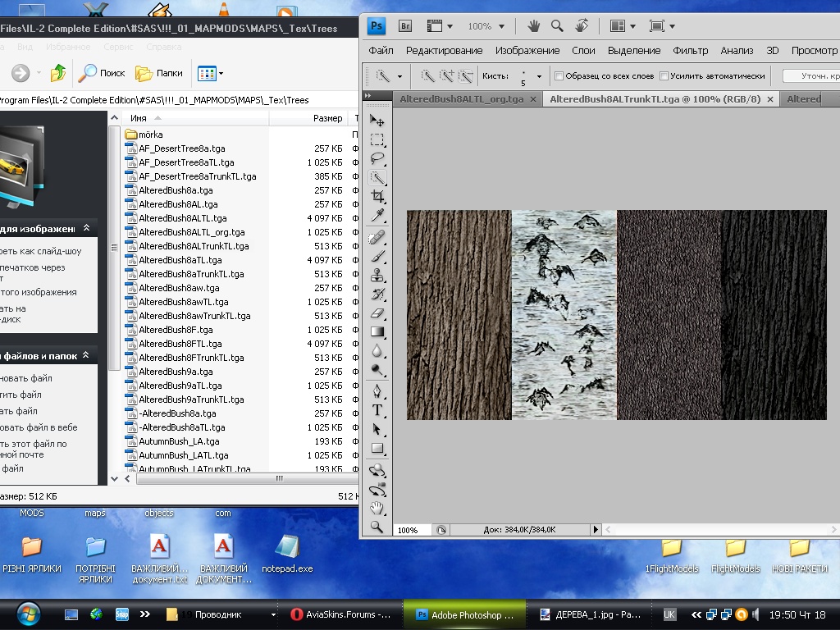The height and width of the screenshot is (630, 840).
Task: Open the Кисть brush size picker dropdown
Action: tap(539, 76)
